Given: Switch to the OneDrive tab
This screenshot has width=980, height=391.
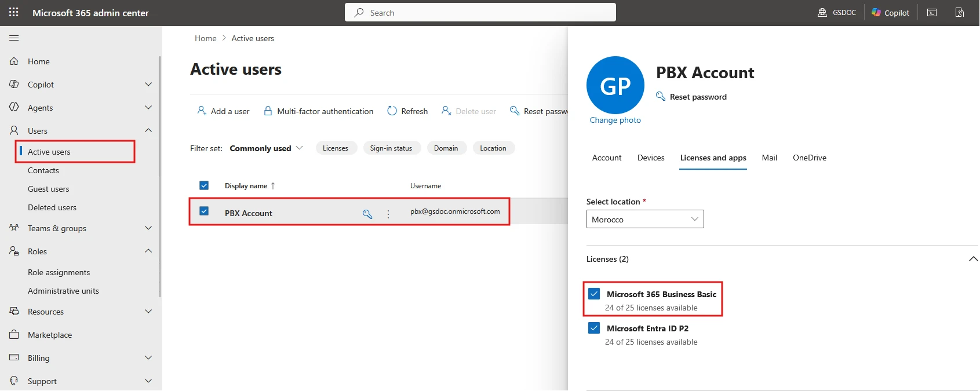Looking at the screenshot, I should pos(810,158).
